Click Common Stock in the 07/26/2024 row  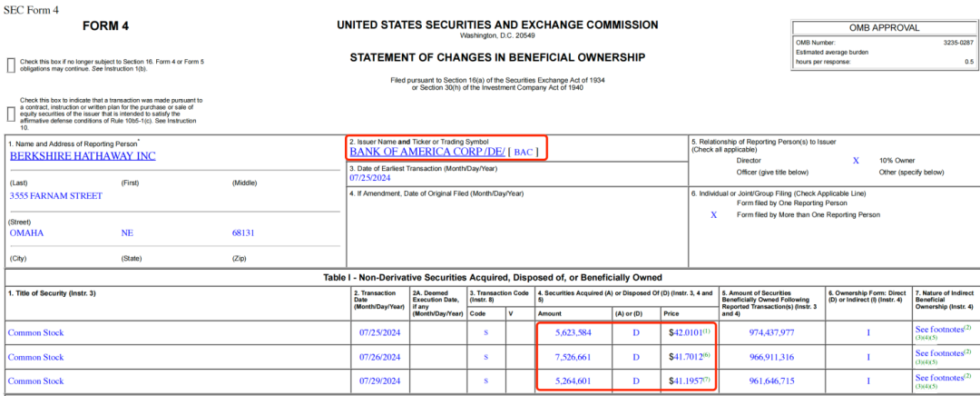[35, 357]
